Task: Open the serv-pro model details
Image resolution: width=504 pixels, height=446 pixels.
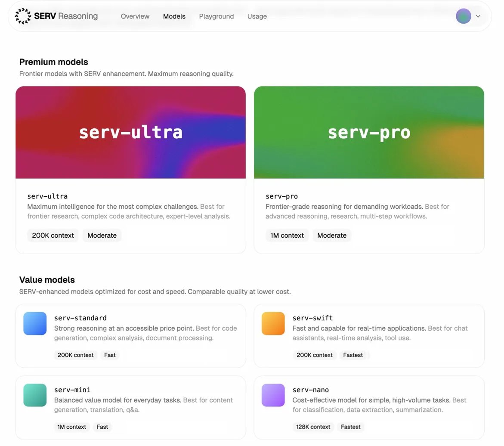Action: click(281, 196)
